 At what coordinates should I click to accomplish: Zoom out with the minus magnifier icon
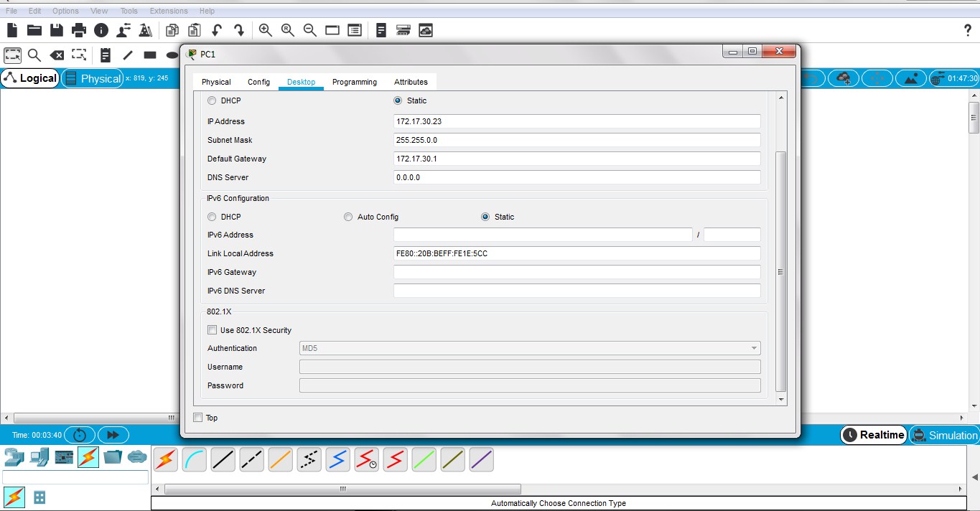pyautogui.click(x=310, y=30)
